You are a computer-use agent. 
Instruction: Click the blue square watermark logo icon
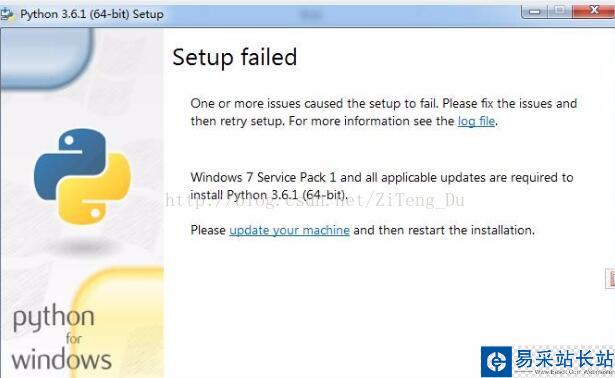point(497,362)
